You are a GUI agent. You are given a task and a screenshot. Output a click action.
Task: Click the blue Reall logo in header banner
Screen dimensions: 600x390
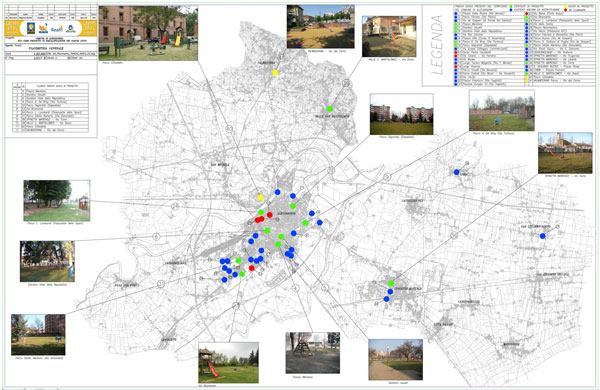[x=57, y=28]
